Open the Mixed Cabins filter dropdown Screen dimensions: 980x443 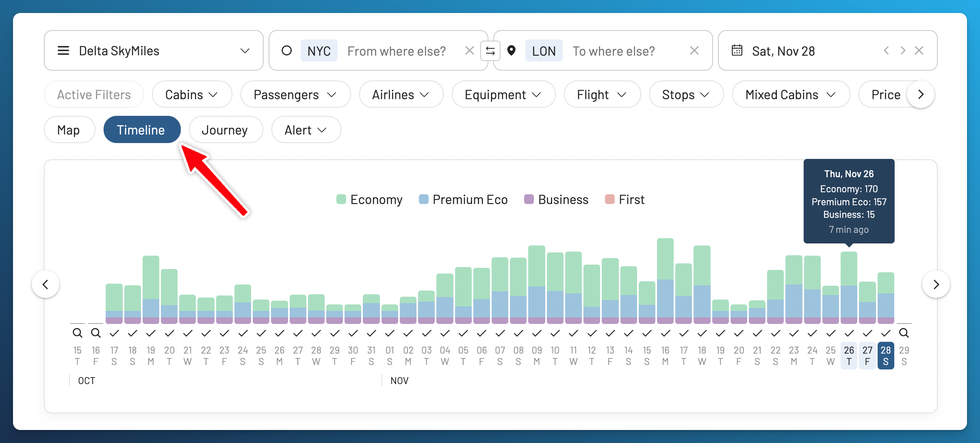[x=791, y=95]
